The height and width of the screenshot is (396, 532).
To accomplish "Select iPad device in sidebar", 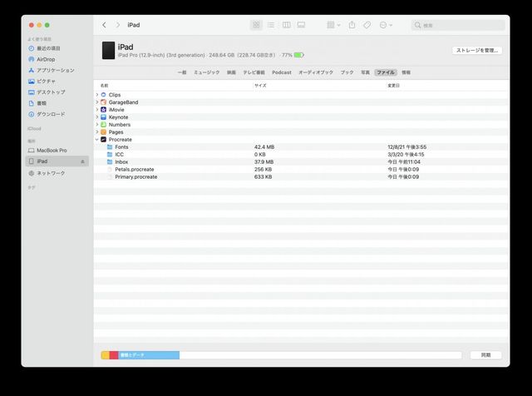I will coord(57,161).
